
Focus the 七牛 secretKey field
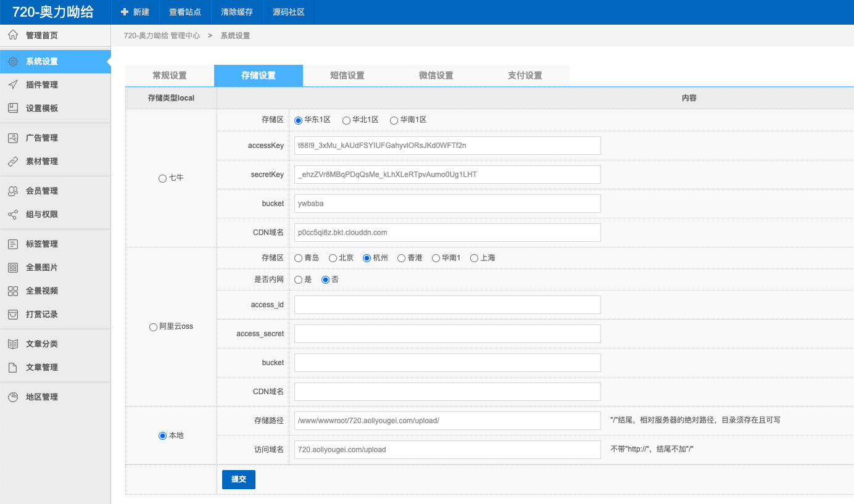tap(447, 175)
